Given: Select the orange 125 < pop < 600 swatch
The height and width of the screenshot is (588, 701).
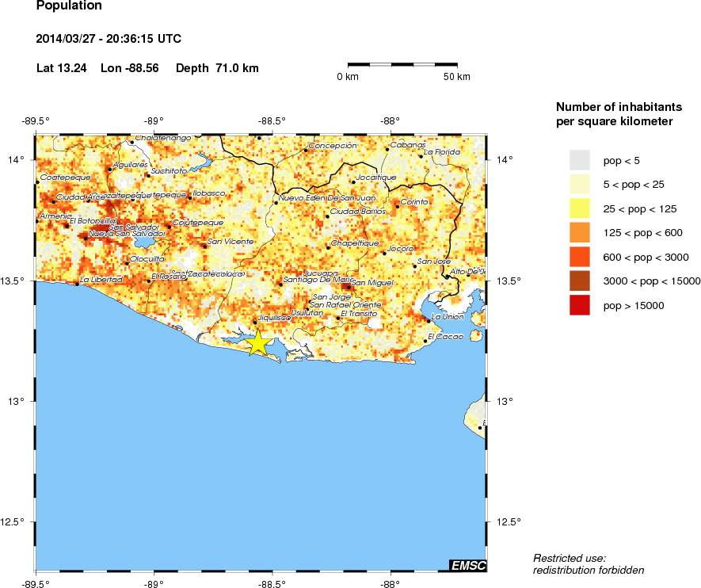Looking at the screenshot, I should pos(580,233).
